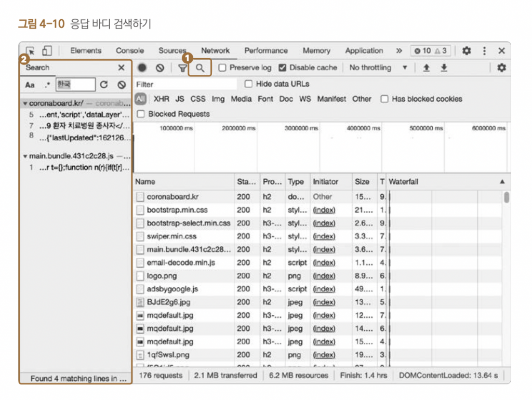Collapse the coronaboard.kr/ search result group

pos(25,103)
